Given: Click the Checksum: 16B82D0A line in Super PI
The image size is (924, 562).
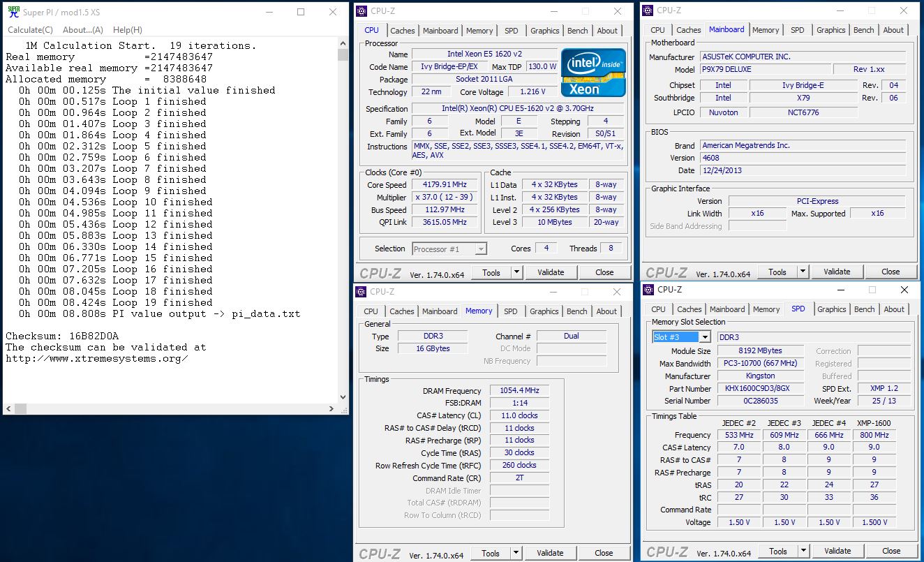Looking at the screenshot, I should pyautogui.click(x=62, y=336).
